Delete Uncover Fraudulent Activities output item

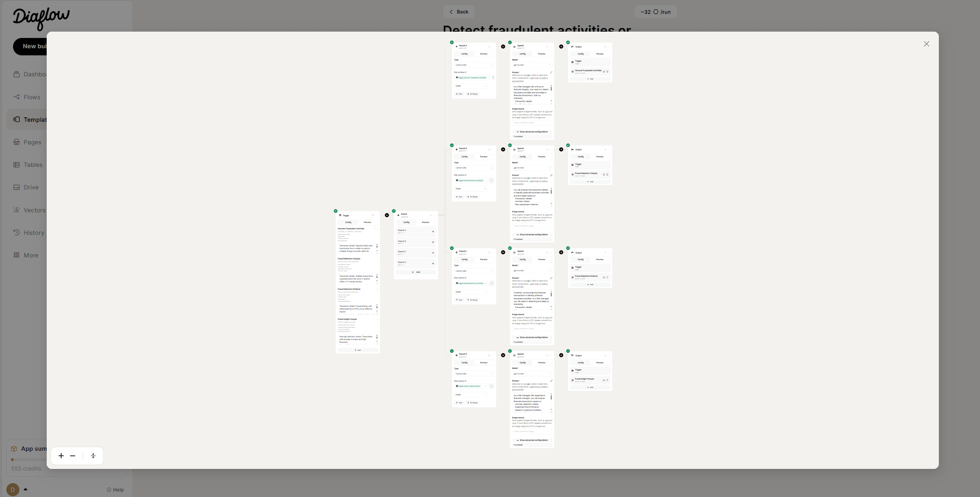pos(607,72)
